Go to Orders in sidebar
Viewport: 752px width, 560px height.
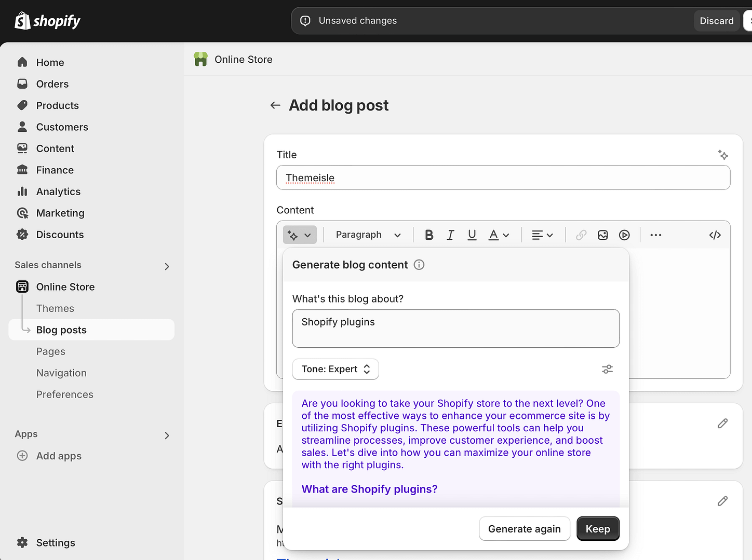tap(52, 84)
